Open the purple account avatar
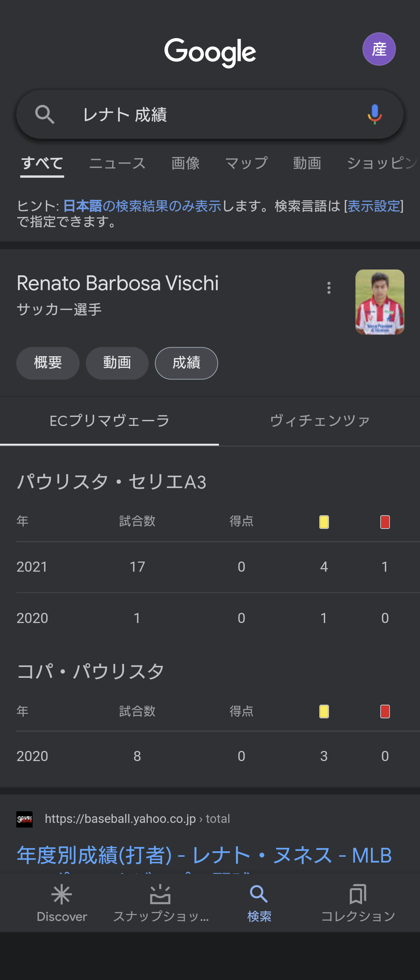This screenshot has width=420, height=980. [x=379, y=49]
